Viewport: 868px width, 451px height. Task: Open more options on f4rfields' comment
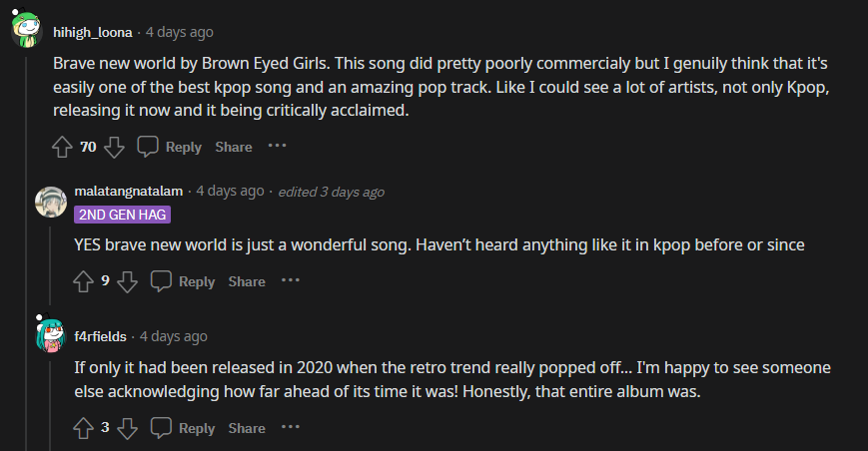290,427
